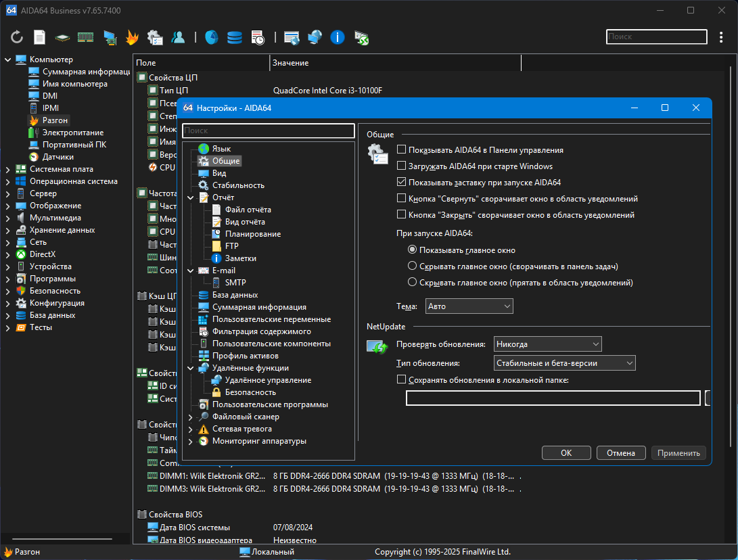
Task: Select SMTP under E-mail
Action: point(235,283)
